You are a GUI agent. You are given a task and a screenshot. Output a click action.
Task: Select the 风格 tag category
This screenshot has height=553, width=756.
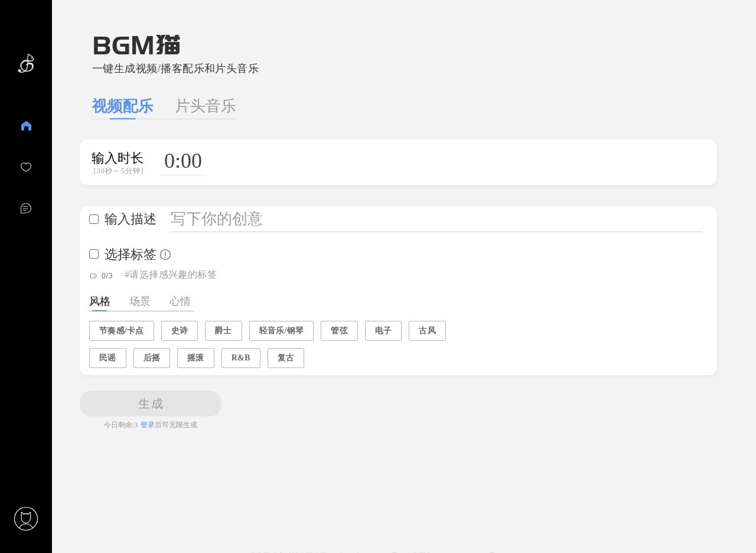click(x=100, y=301)
